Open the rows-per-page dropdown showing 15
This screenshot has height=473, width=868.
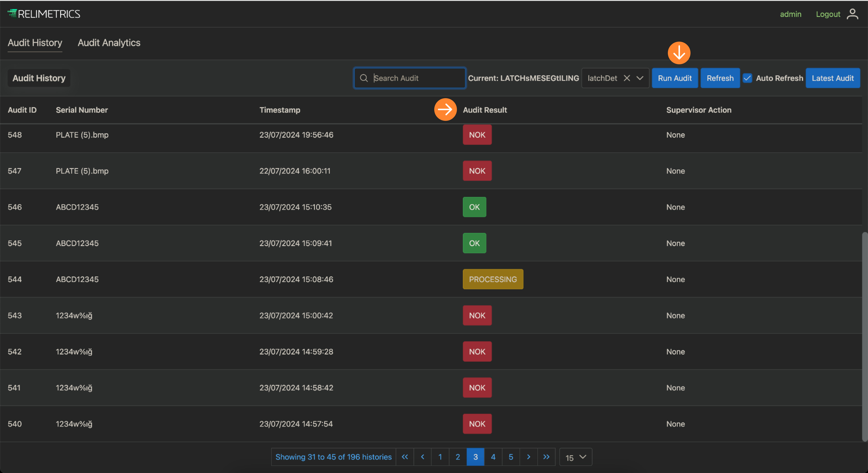[575, 457]
